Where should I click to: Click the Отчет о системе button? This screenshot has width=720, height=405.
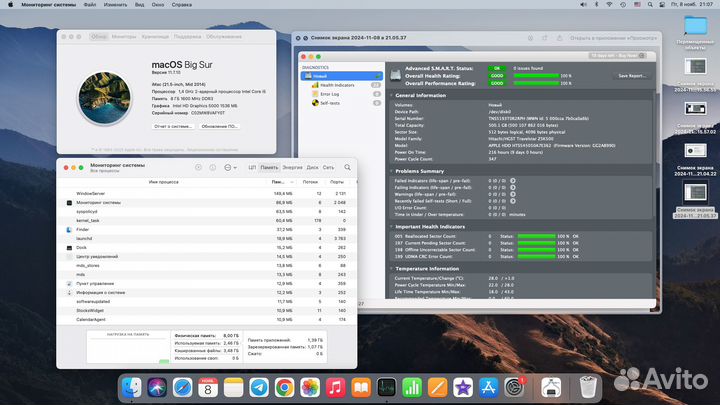(173, 126)
